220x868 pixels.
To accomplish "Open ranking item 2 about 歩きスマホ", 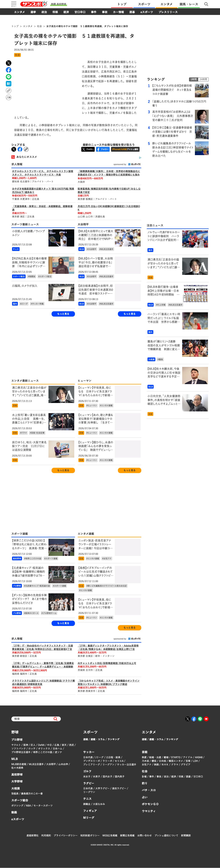I will point(179,103).
